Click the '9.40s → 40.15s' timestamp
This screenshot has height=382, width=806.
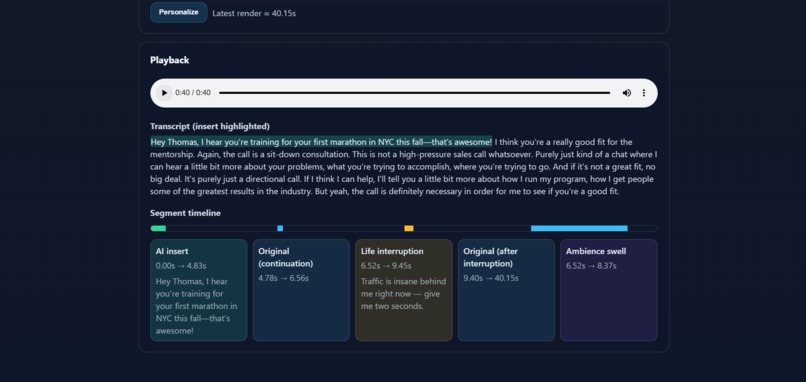[491, 278]
